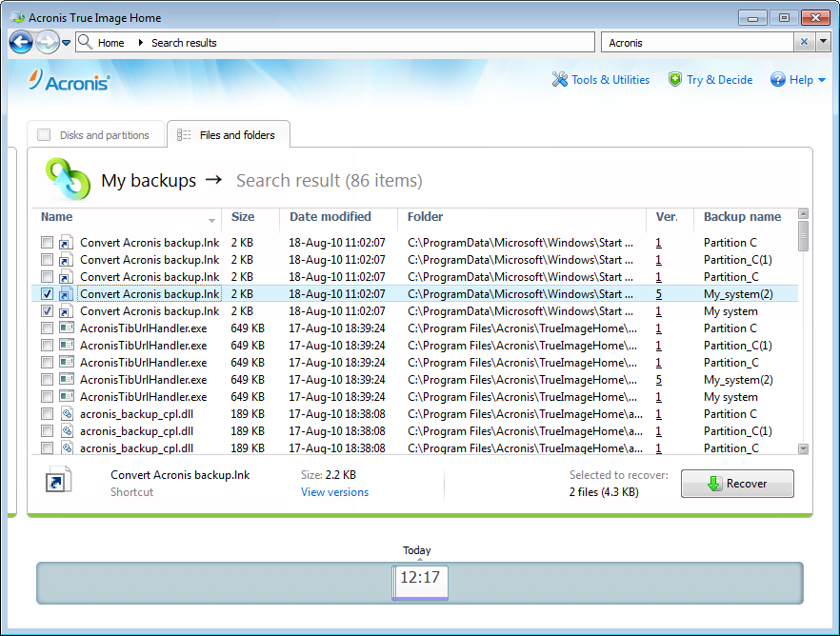Viewport: 840px width, 636px height.
Task: Click the Help question mark icon
Action: pyautogui.click(x=777, y=79)
